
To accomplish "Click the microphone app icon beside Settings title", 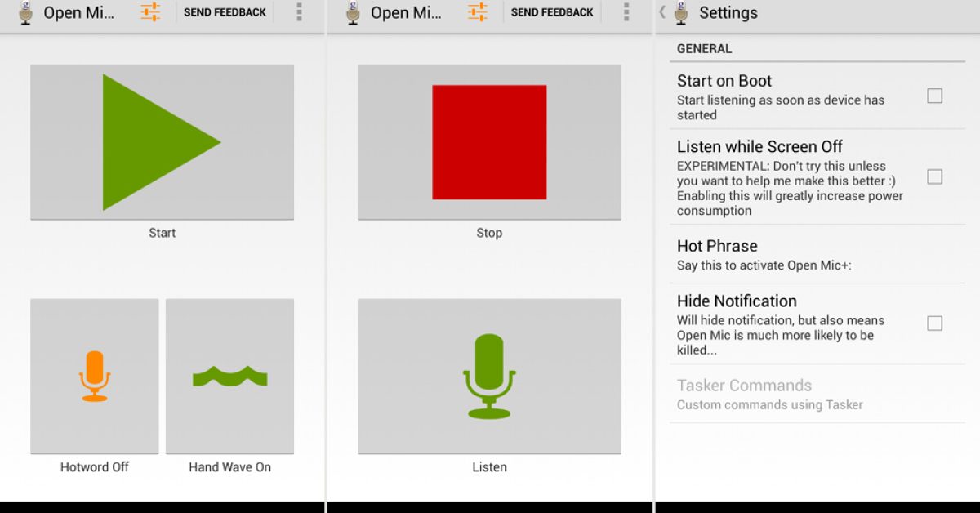I will [681, 12].
